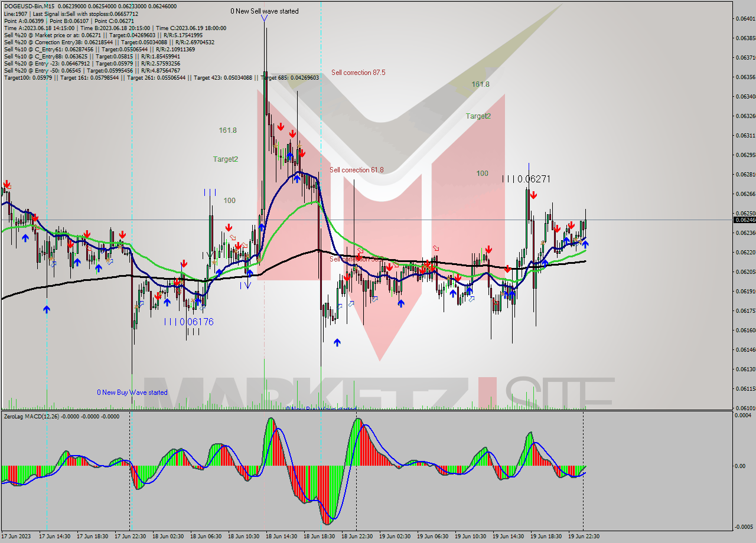The width and height of the screenshot is (756, 543).
Task: Click the '18 Jun 06:30' time axis label
Action: point(206,537)
